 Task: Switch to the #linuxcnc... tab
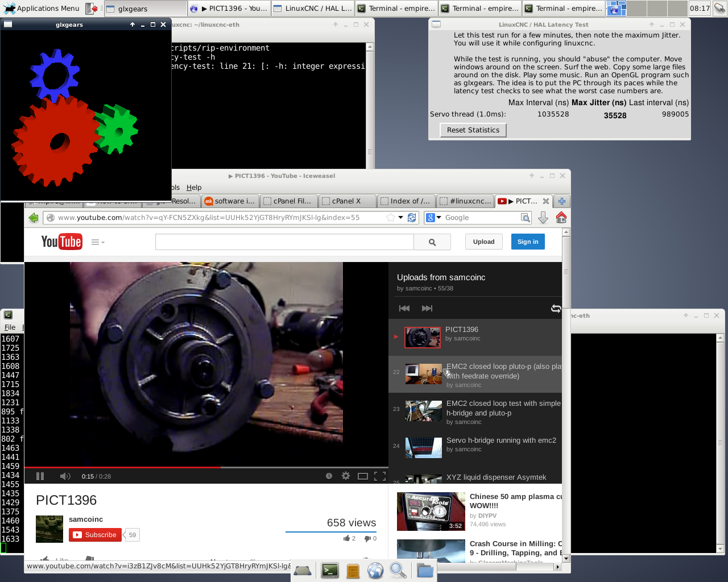pyautogui.click(x=465, y=201)
